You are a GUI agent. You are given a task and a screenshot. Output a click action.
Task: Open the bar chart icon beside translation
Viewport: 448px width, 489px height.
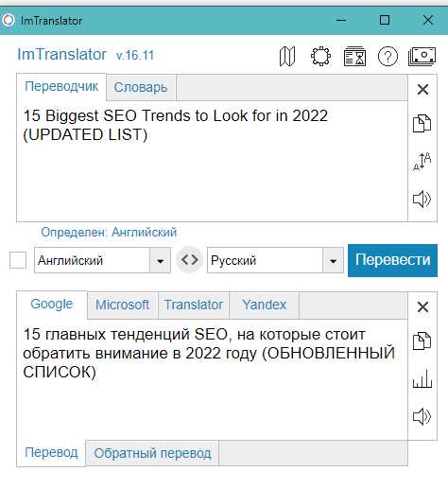pyautogui.click(x=422, y=378)
